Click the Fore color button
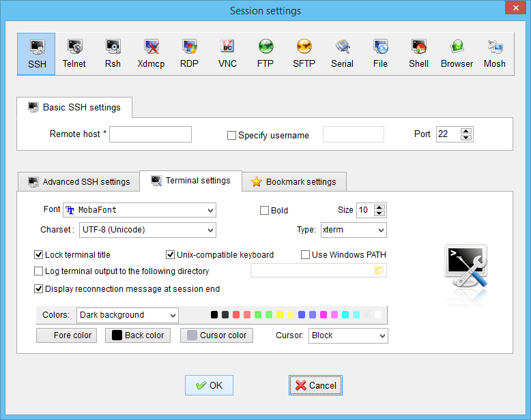531x420 pixels. (66, 335)
